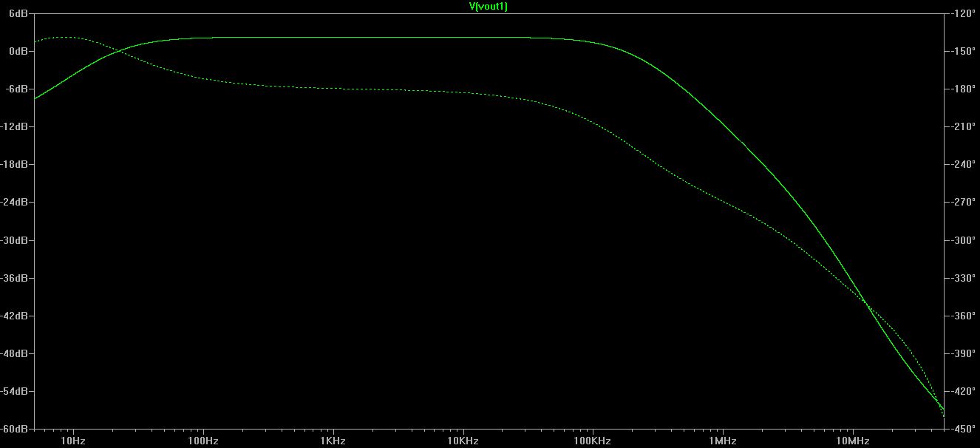Click the 100KHz frequency axis label
This screenshot has width=980, height=448.
tap(593, 441)
